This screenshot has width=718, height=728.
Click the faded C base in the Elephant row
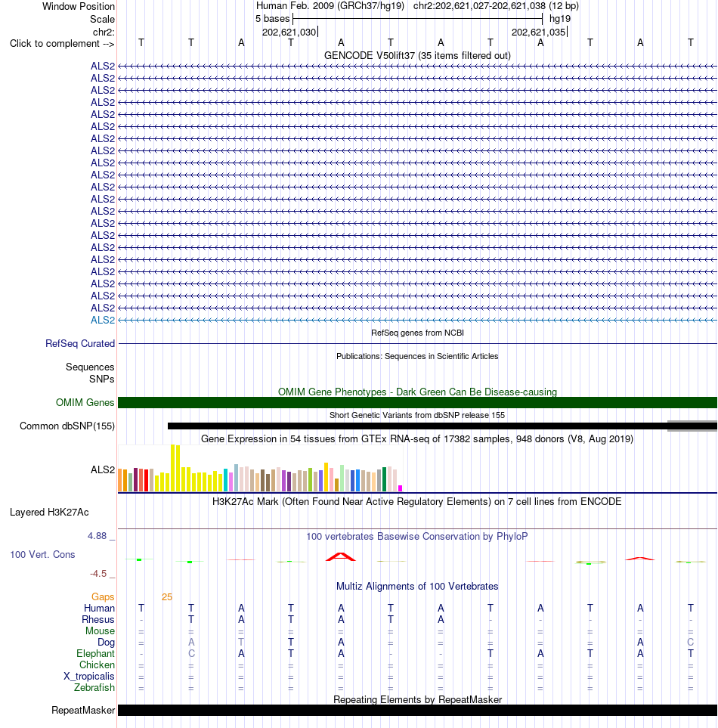(x=191, y=654)
